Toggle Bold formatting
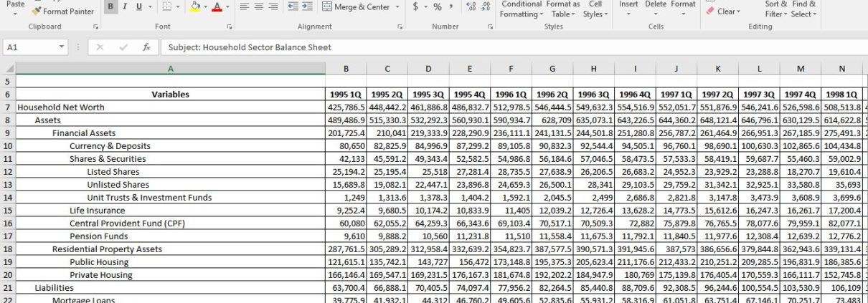The image size is (868, 303). click(x=110, y=7)
